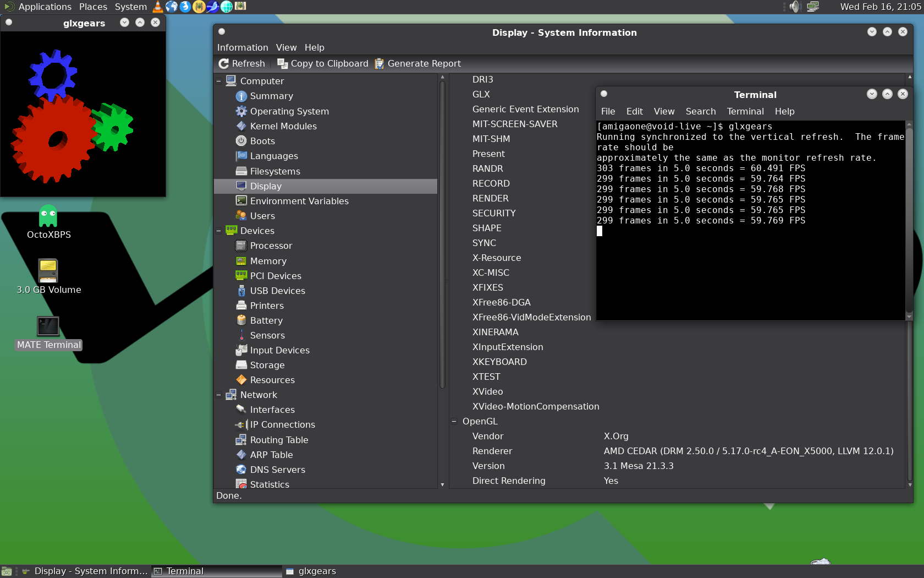Screen dimensions: 924x578
Task: Click Copy to Clipboard in toolbar
Action: tap(323, 64)
